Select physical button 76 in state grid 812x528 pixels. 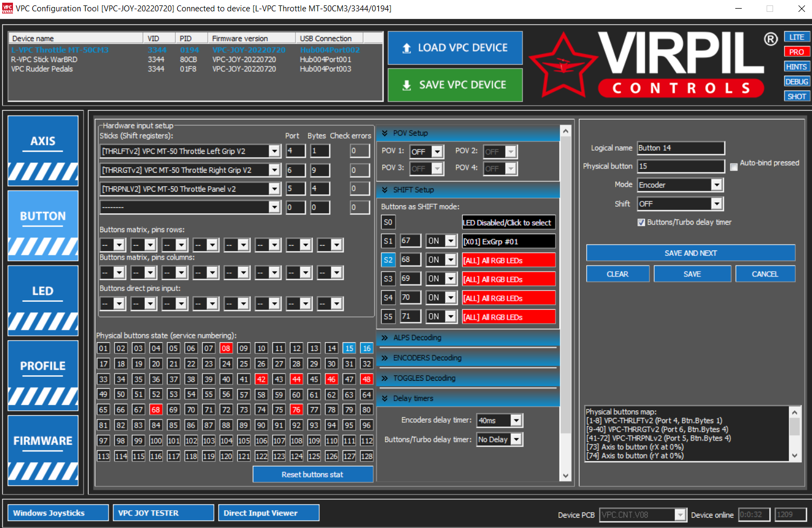point(297,410)
